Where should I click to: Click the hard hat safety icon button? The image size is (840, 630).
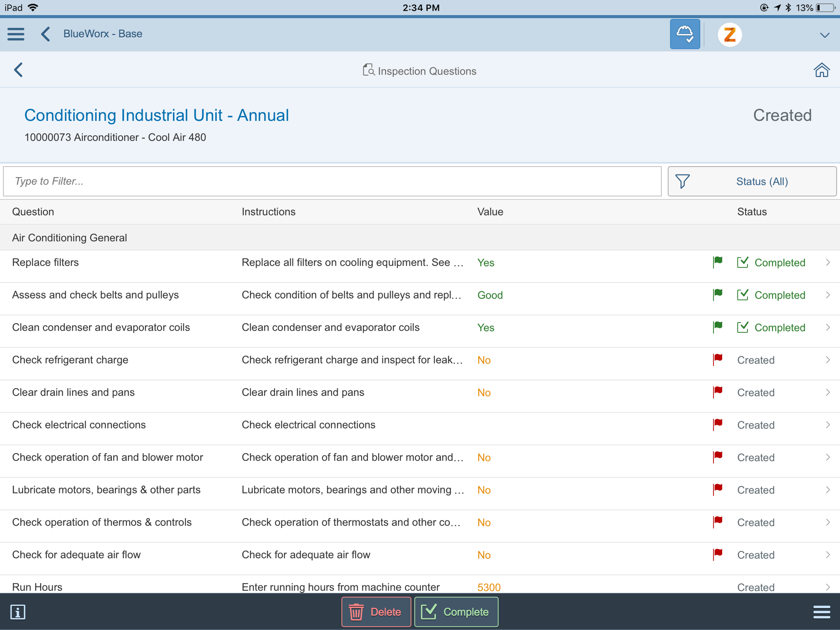pyautogui.click(x=685, y=34)
